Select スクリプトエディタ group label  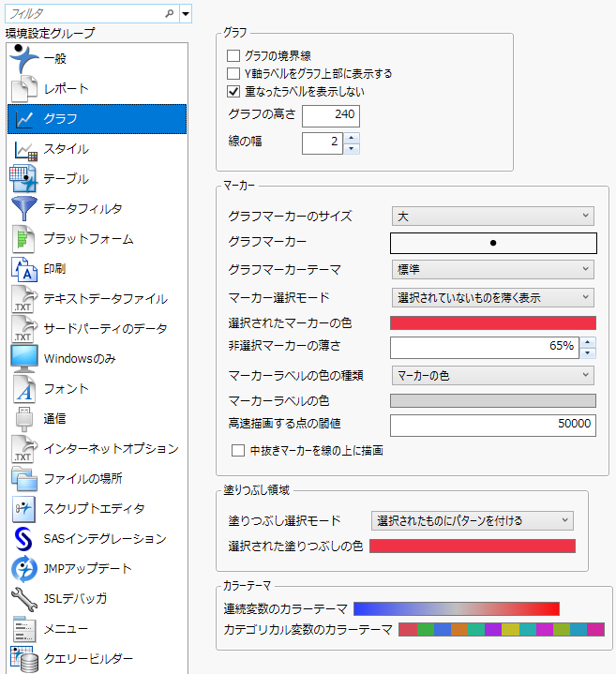click(94, 509)
